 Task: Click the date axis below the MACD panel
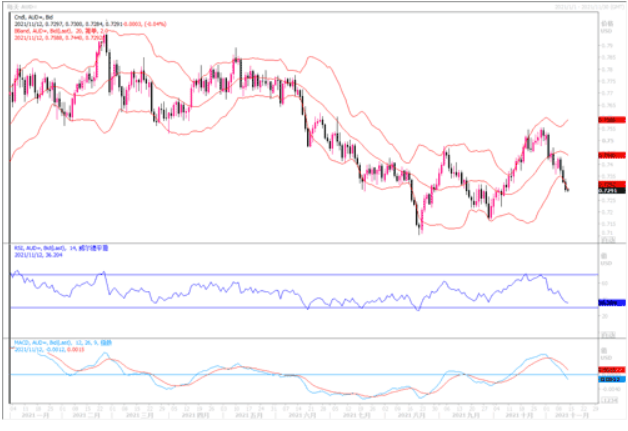[300, 410]
